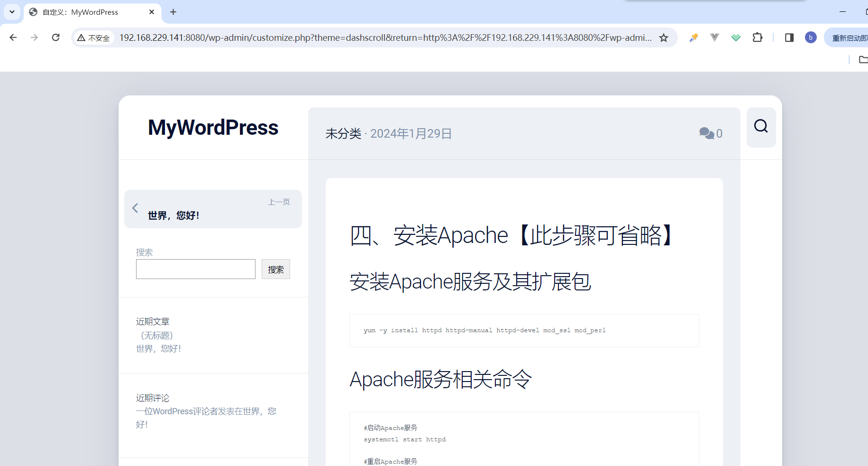This screenshot has height=466, width=868.
Task: Bookmark this page with the star icon
Action: click(664, 37)
